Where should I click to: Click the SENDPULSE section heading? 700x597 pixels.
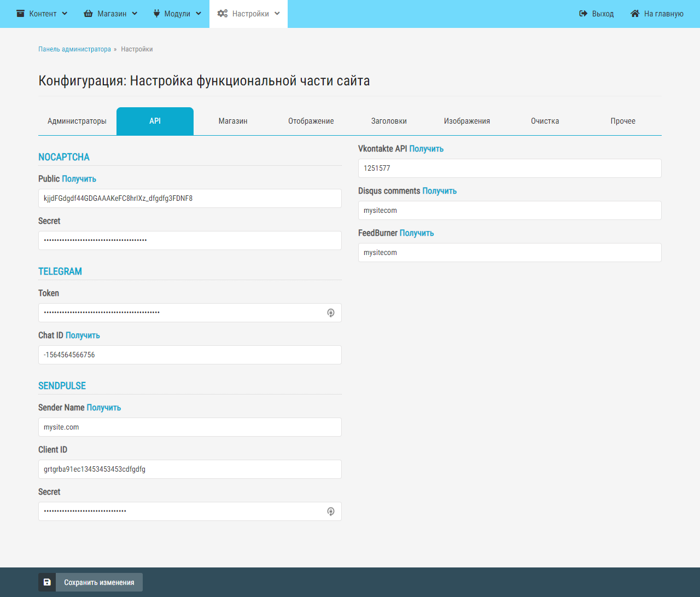pos(62,386)
